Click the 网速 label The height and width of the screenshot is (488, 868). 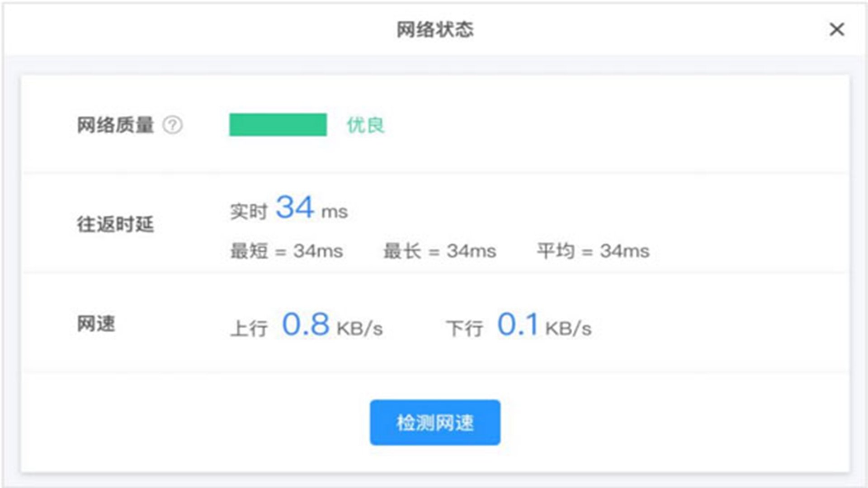pos(96,324)
